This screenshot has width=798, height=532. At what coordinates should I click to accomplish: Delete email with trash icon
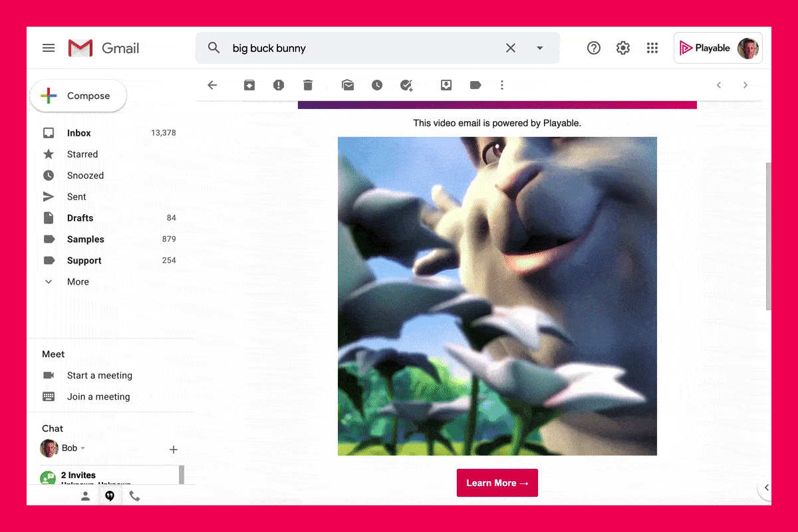tap(307, 85)
